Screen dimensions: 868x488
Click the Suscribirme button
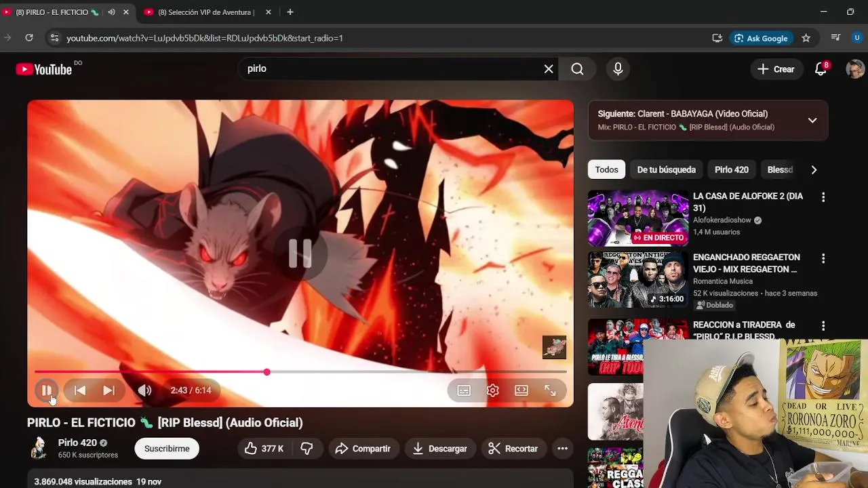click(x=167, y=449)
